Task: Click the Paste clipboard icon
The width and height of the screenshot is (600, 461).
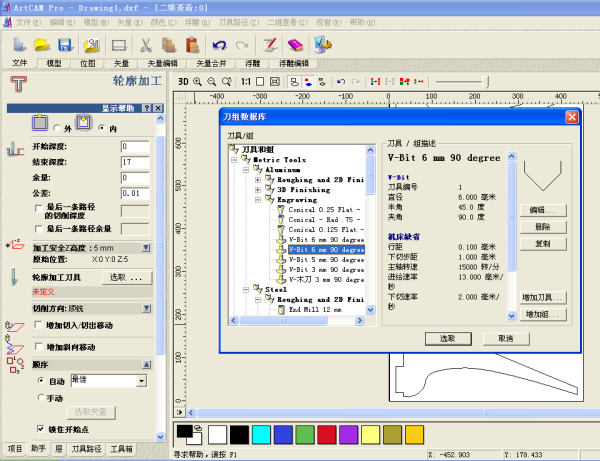Action: [192, 45]
